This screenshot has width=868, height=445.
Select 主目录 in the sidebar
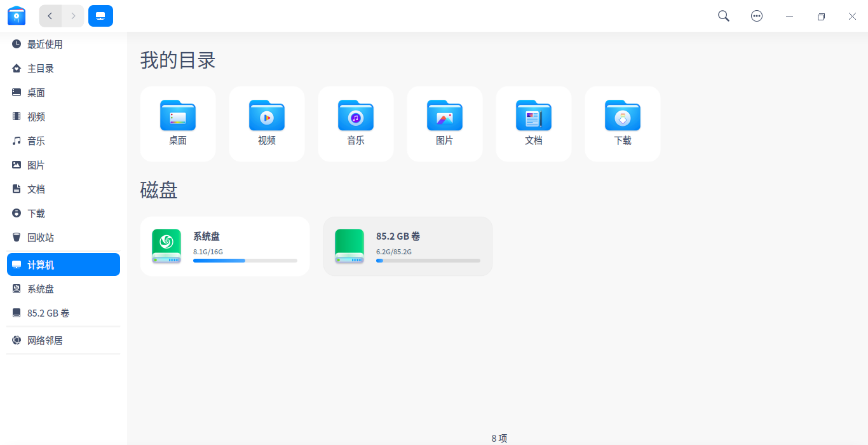[x=64, y=69]
